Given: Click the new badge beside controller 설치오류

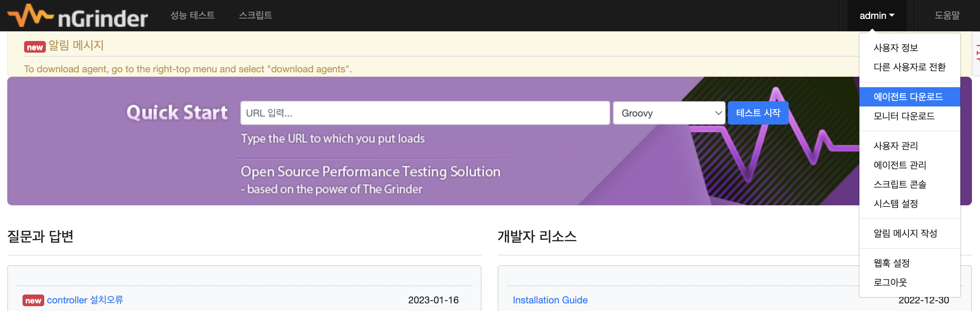Looking at the screenshot, I should pos(33,301).
